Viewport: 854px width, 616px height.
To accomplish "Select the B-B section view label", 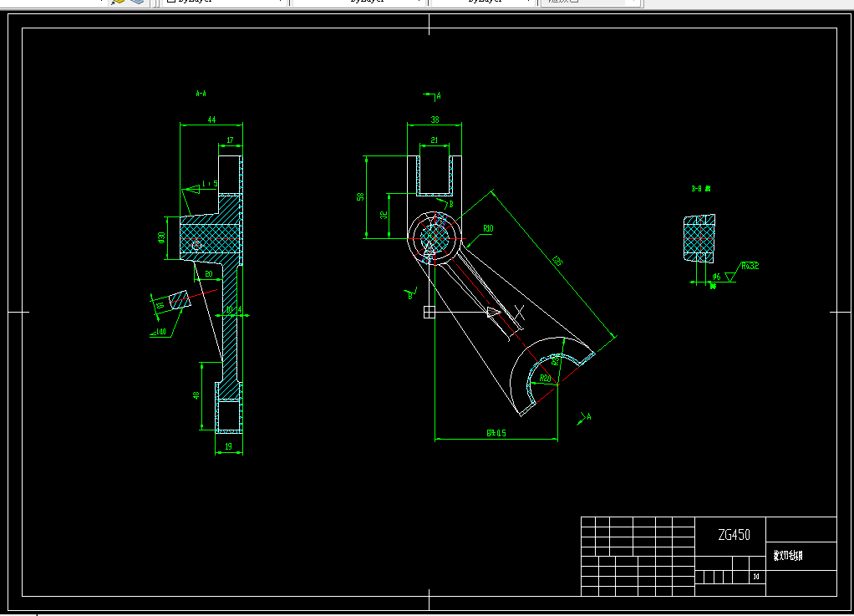I will tap(701, 189).
